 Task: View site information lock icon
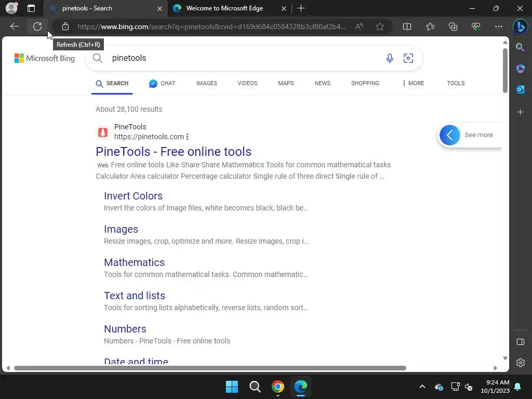click(x=65, y=26)
